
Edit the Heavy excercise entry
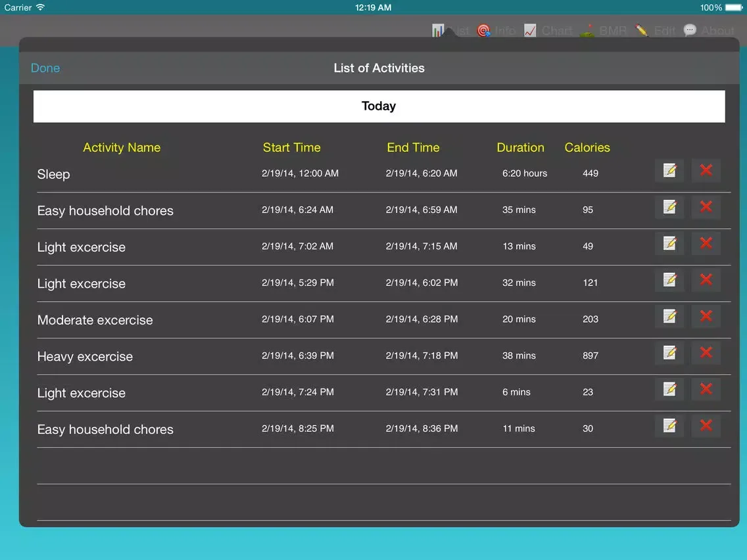tap(669, 353)
